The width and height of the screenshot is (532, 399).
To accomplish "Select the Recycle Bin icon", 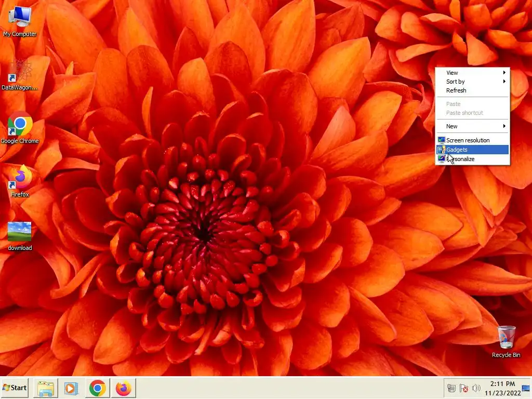I will (x=506, y=342).
